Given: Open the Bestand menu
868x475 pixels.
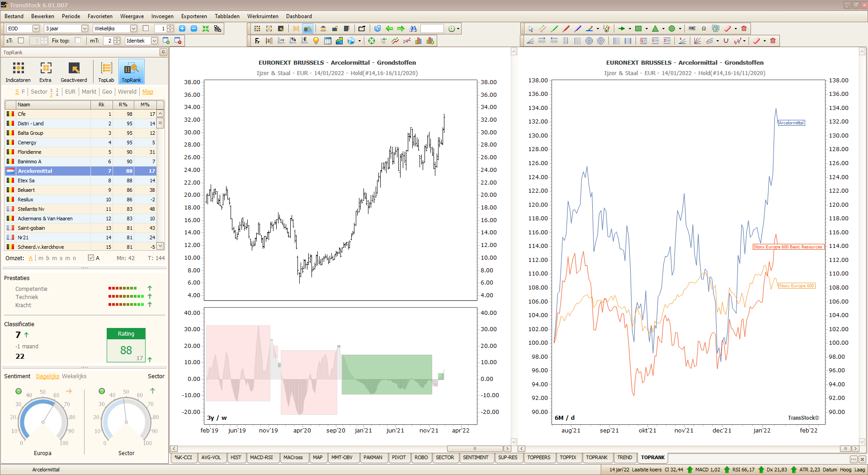Looking at the screenshot, I should click(x=14, y=16).
